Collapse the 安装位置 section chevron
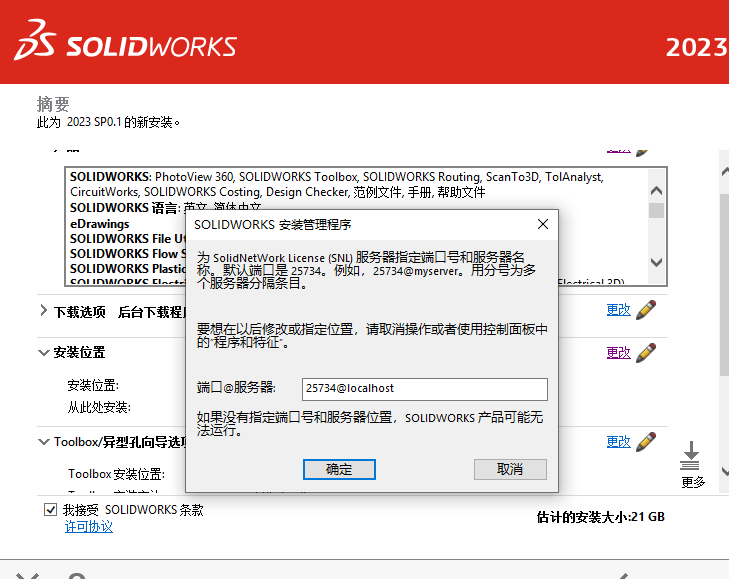This screenshot has height=579, width=729. click(43, 353)
